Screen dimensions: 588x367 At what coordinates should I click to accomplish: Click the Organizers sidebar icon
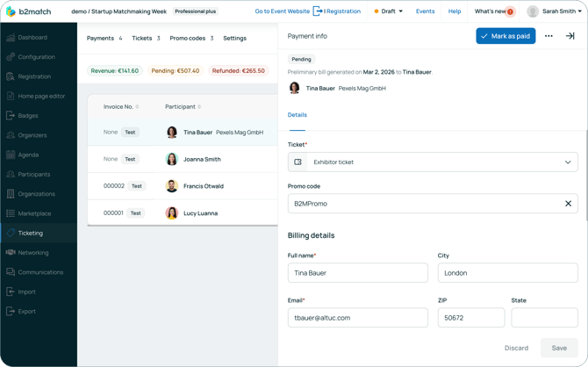(11, 135)
